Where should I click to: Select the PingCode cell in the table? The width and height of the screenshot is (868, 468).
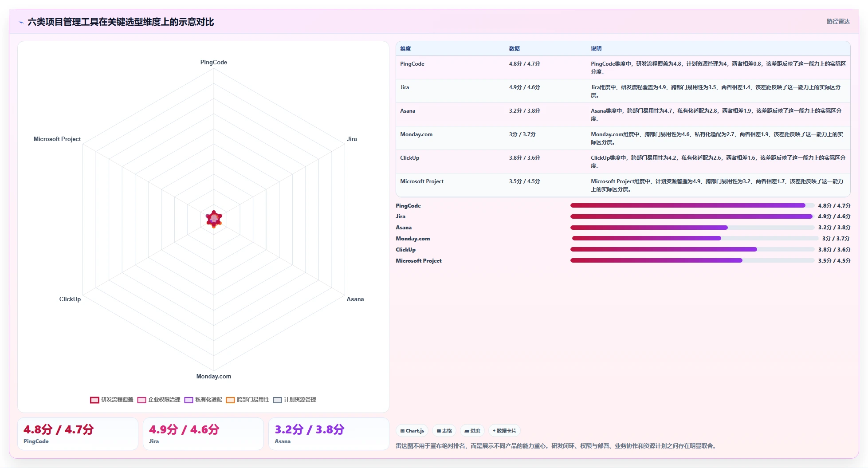[412, 64]
